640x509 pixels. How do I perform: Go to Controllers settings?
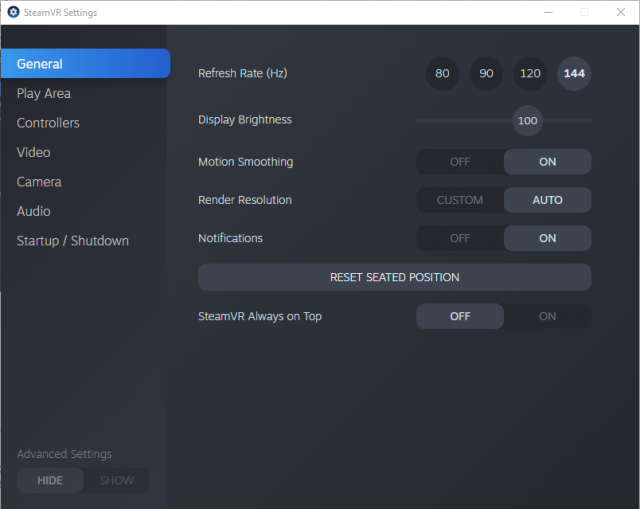click(48, 123)
